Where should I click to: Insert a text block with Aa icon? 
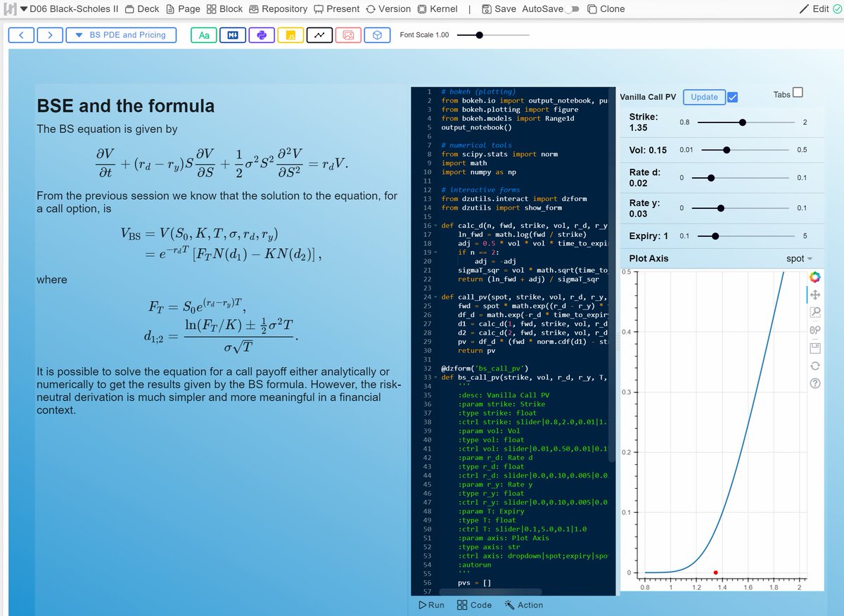pyautogui.click(x=204, y=35)
